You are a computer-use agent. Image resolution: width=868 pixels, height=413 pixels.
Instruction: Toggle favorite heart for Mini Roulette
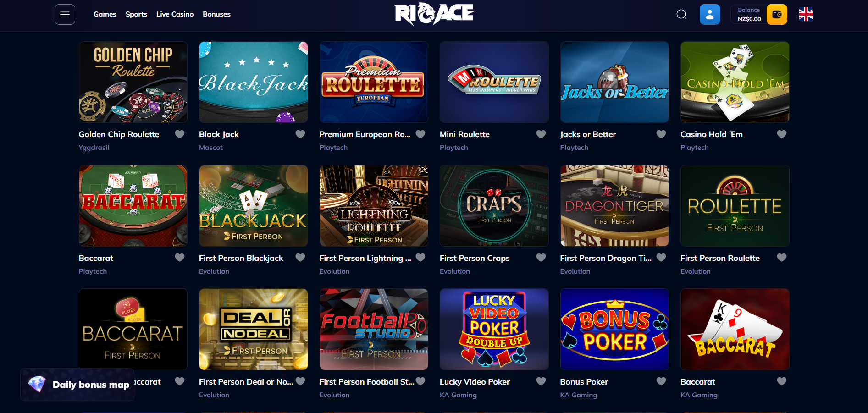[541, 134]
